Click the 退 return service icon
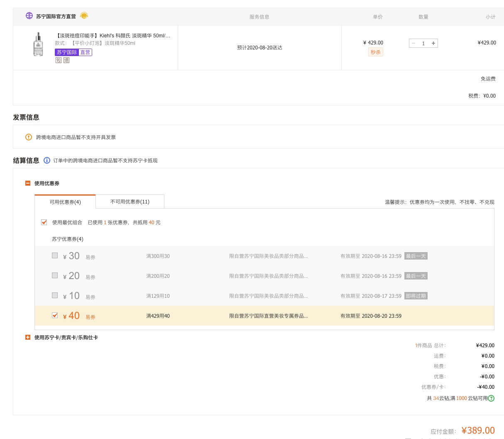The width and height of the screenshot is (504, 439). (66, 60)
